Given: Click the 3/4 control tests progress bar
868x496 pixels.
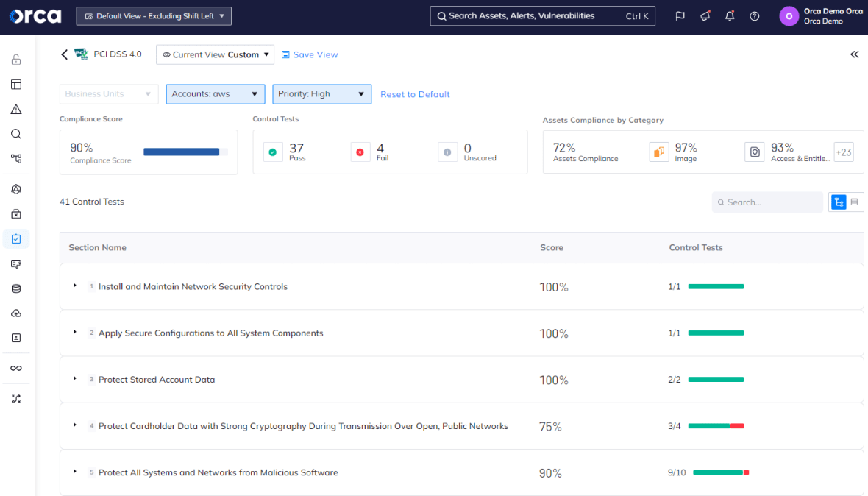Looking at the screenshot, I should [716, 425].
